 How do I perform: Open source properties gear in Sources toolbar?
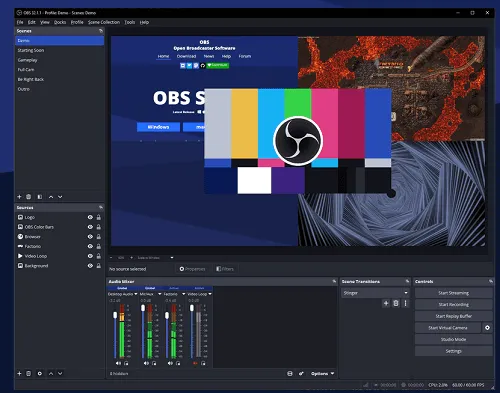coord(40,373)
